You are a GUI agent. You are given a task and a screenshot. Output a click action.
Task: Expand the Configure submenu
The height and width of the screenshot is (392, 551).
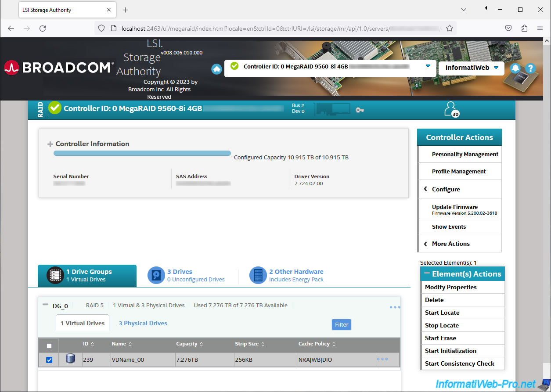coord(460,189)
